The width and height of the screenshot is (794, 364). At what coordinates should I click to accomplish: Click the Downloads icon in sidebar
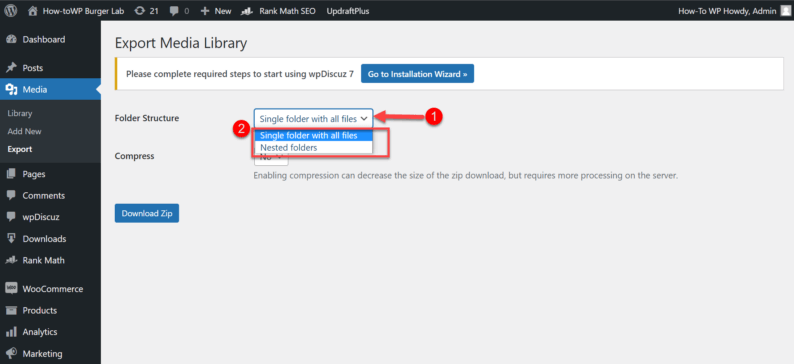point(11,238)
